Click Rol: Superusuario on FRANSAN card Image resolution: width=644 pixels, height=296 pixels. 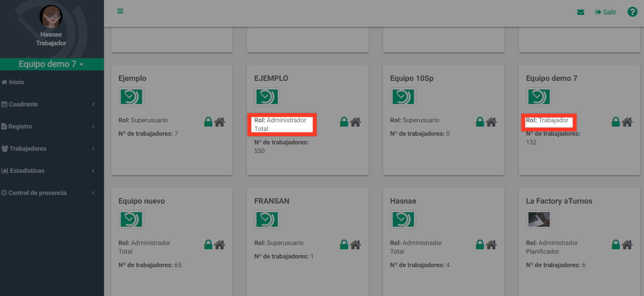coord(280,243)
